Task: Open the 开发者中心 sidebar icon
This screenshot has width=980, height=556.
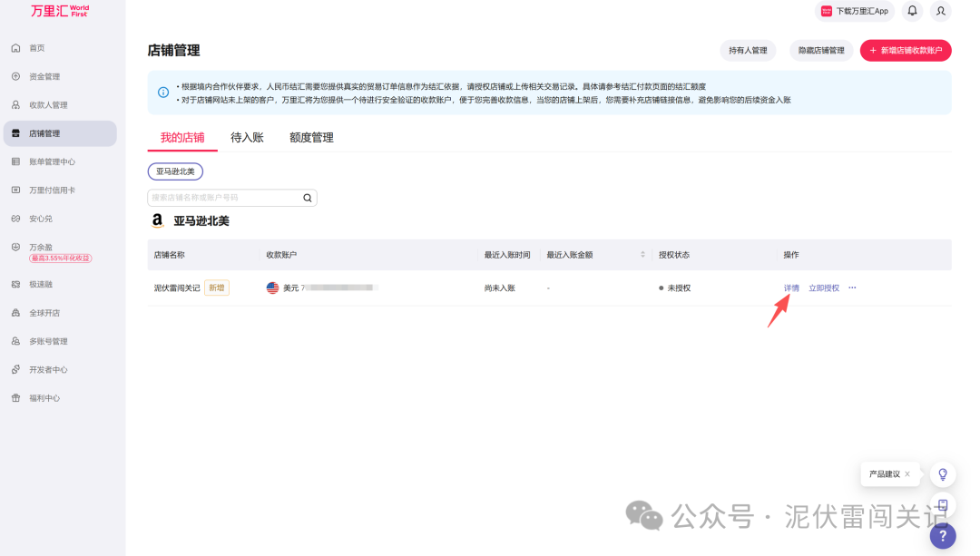Action: pos(14,369)
